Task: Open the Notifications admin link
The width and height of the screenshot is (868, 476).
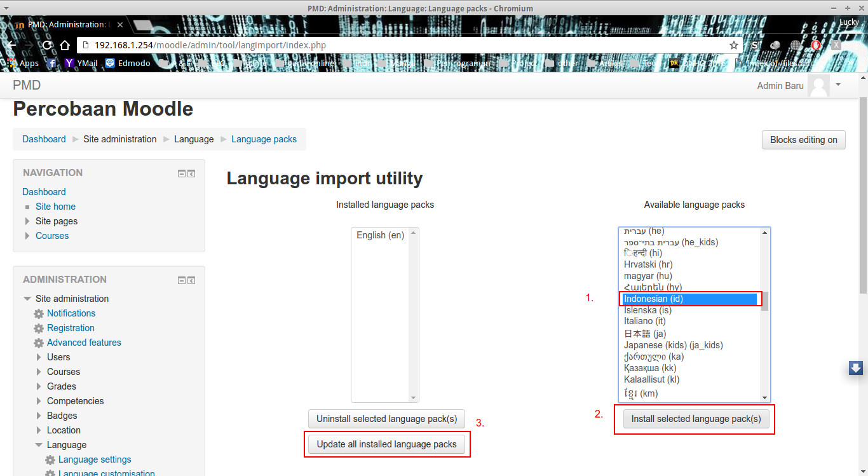Action: 71,313
